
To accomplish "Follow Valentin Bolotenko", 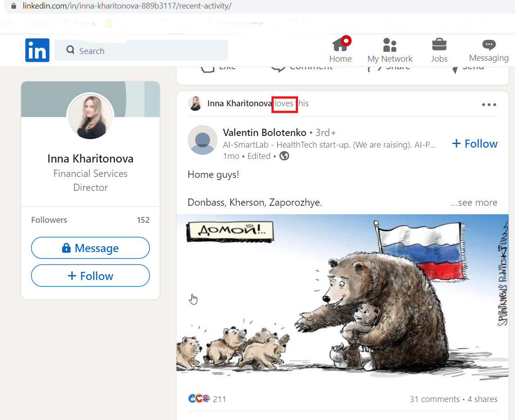I will pos(474,144).
